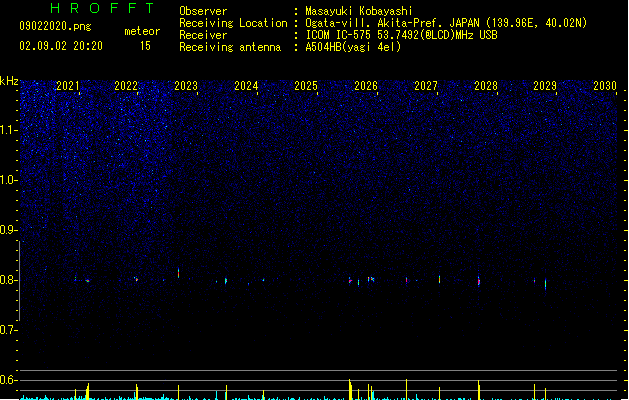The height and width of the screenshot is (400, 629).
Task: Click the meteor count label
Action: [x=142, y=31]
